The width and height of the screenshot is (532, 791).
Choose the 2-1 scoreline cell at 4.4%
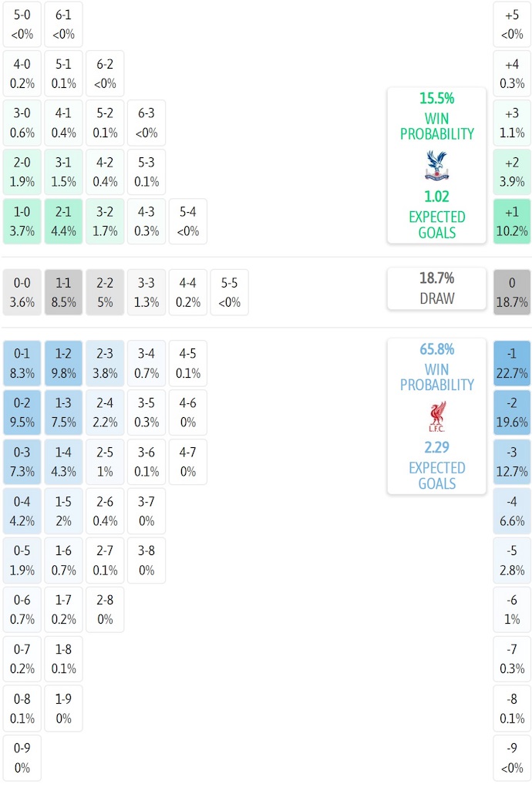point(64,221)
